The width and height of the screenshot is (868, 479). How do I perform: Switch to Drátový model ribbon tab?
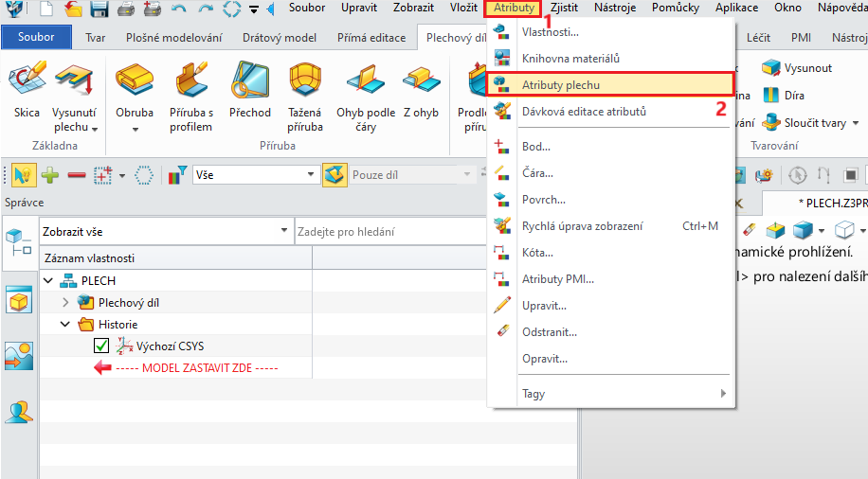(280, 38)
